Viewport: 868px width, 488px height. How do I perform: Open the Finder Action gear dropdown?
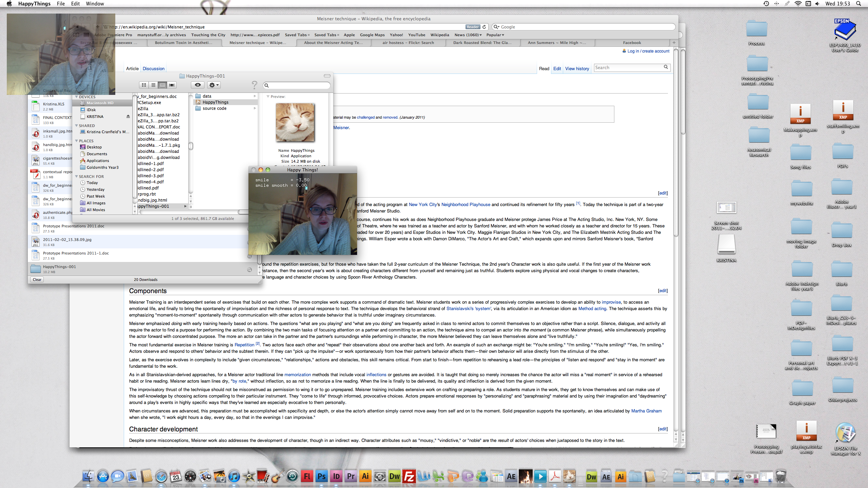[x=214, y=85]
